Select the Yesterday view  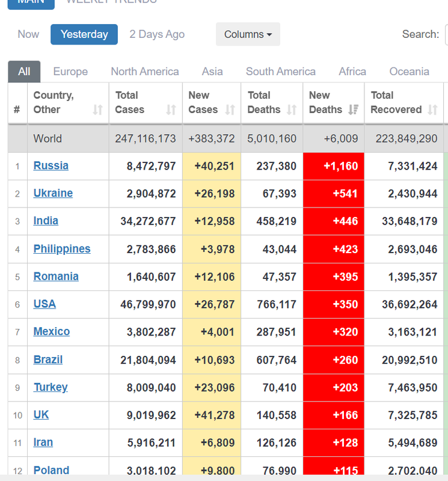coord(84,34)
